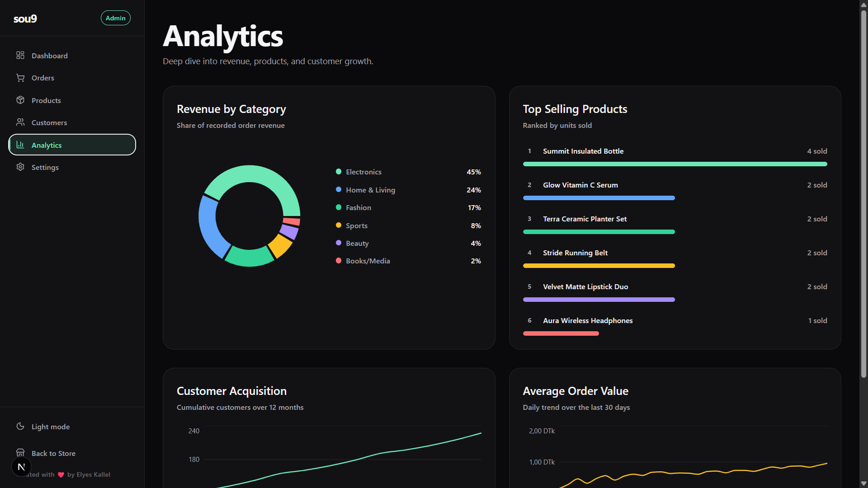Follow the Back to Store link
Viewport: 868px width, 488px height.
(72, 453)
